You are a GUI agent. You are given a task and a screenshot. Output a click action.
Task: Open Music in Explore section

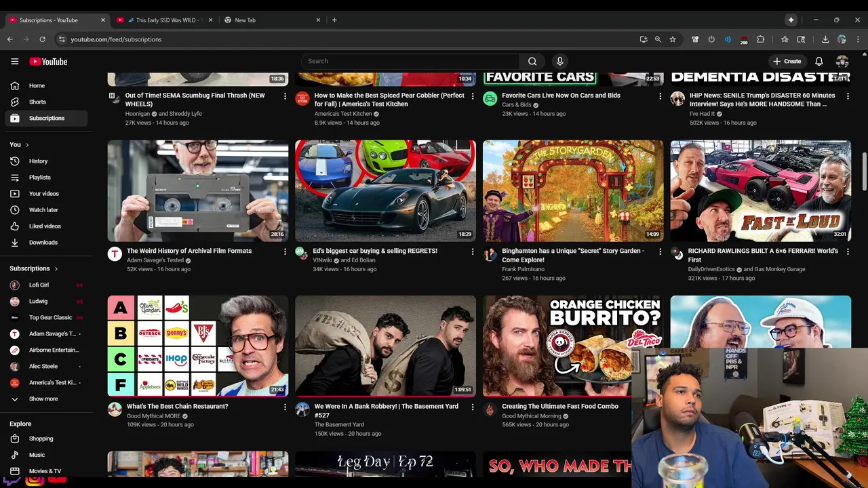coord(46,455)
